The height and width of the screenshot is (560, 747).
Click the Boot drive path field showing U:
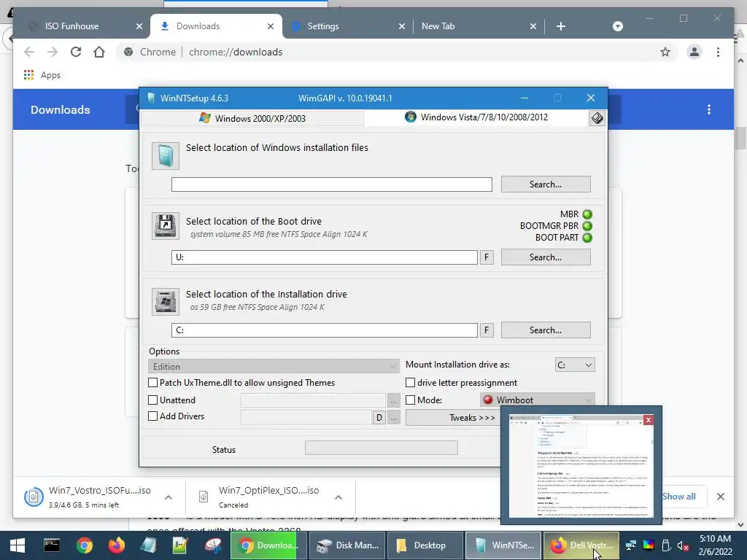325,257
